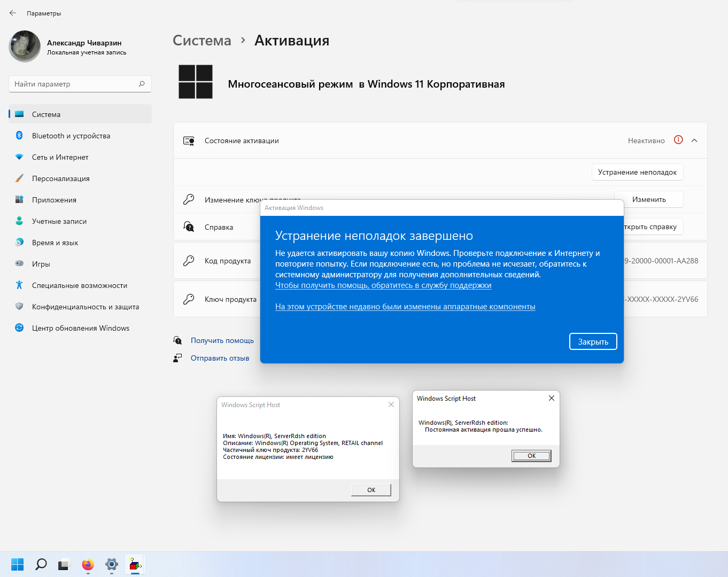
Task: Click OK in the successful activation dialog
Action: (531, 456)
